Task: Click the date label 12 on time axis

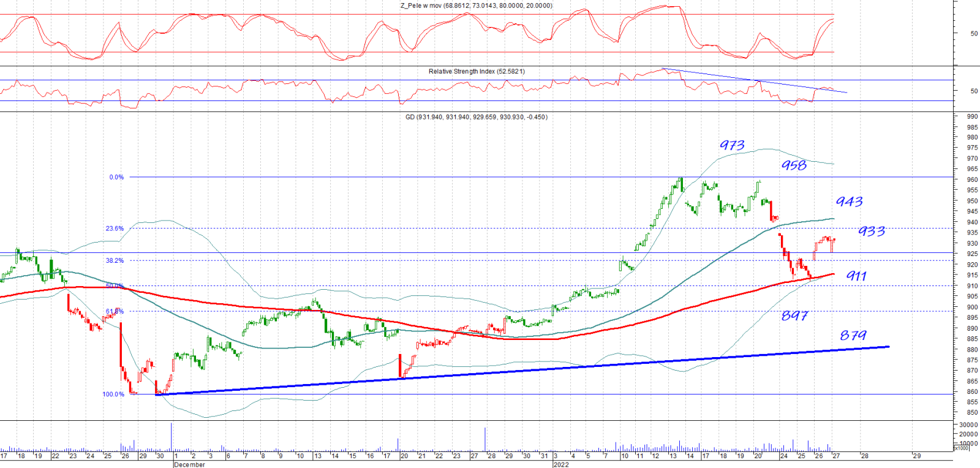Action: point(655,456)
